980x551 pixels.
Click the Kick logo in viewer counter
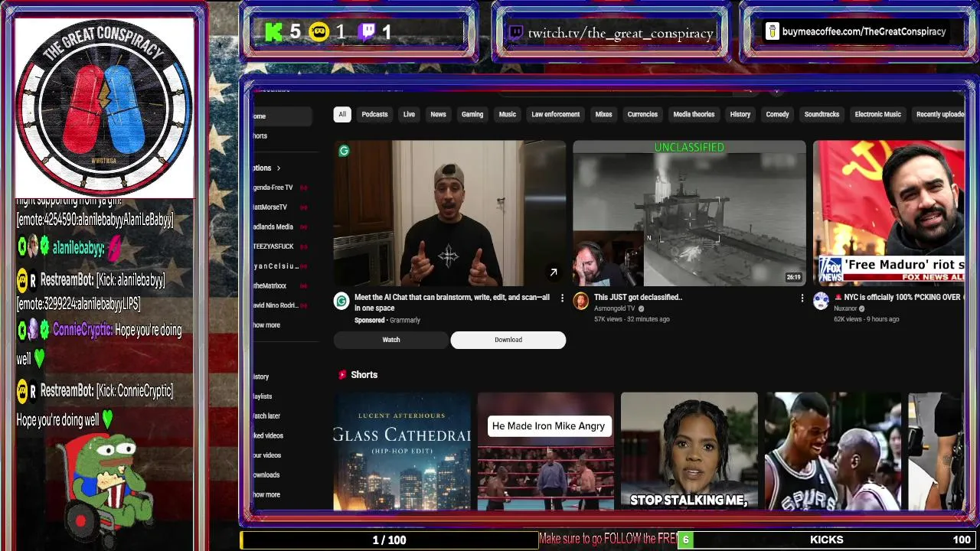pos(273,31)
